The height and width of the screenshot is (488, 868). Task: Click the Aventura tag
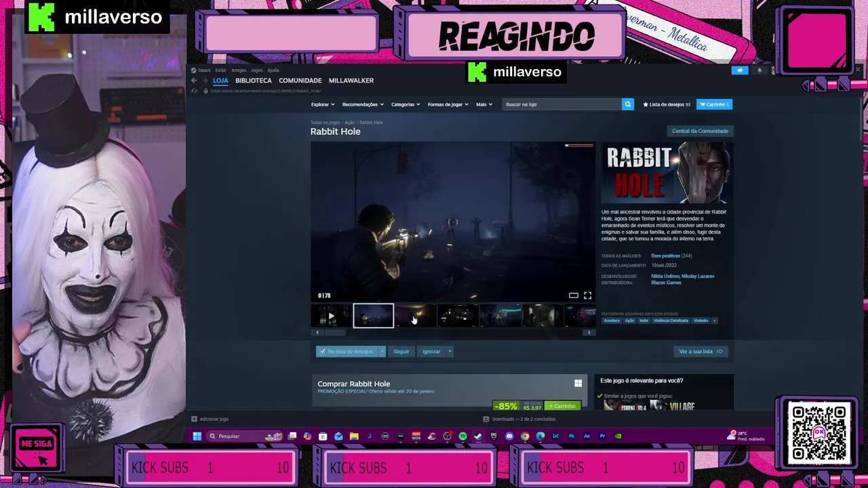(612, 321)
